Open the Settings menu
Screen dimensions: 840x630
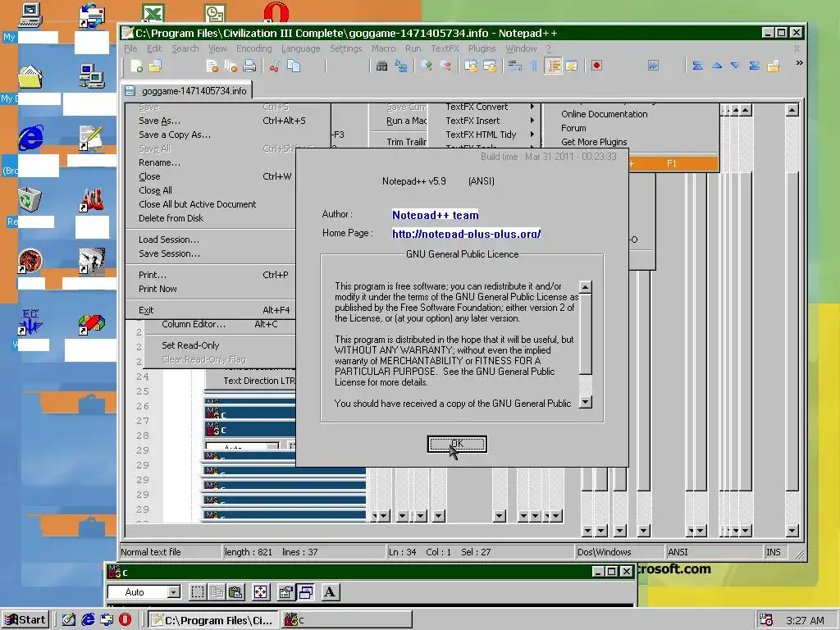[x=345, y=48]
